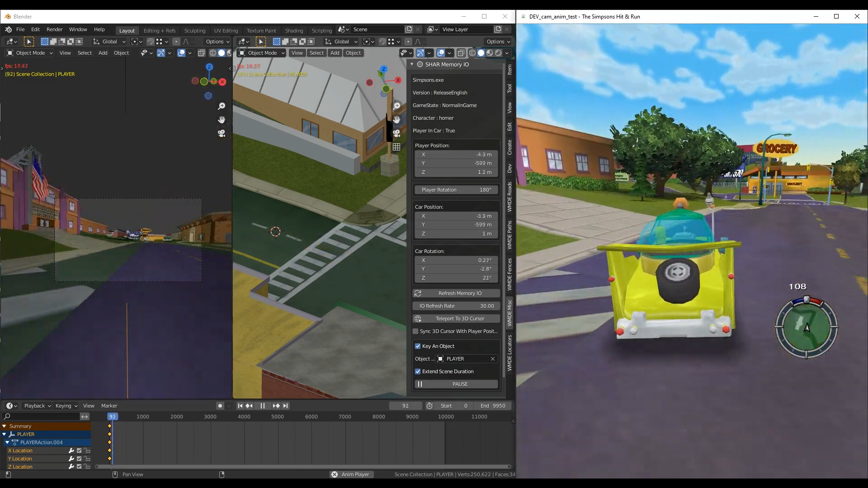Toggle use preview range stopwatch icon
This screenshot has width=868, height=488.
pos(429,406)
